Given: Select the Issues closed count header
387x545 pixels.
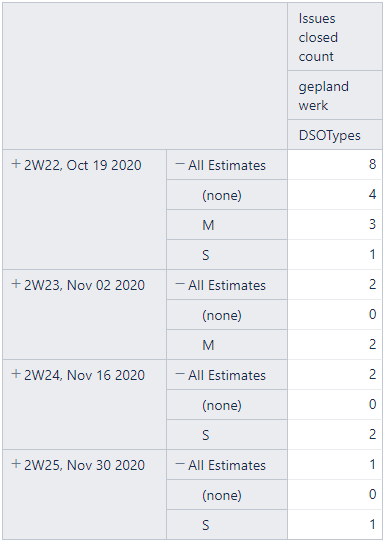Looking at the screenshot, I should (x=335, y=37).
